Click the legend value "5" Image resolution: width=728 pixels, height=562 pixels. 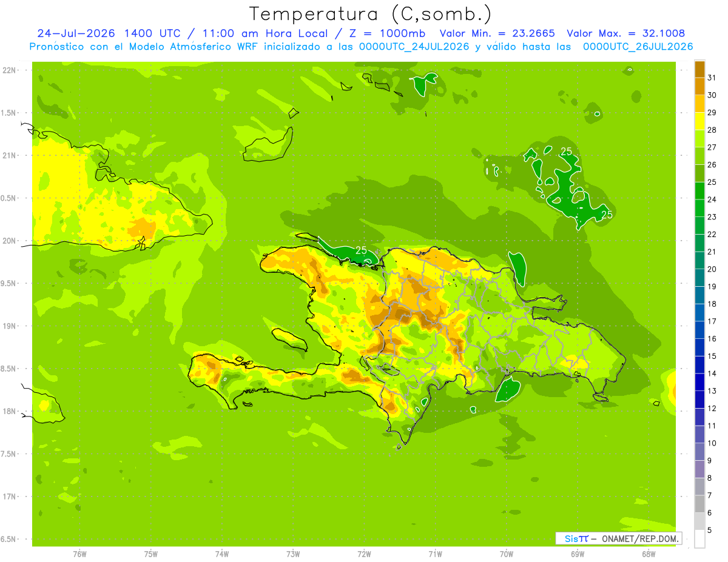pyautogui.click(x=709, y=530)
